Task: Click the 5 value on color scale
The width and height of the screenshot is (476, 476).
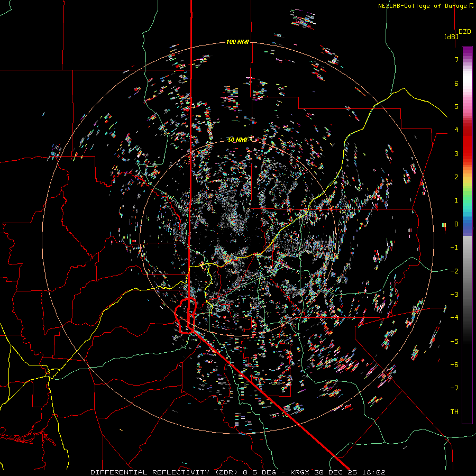Action: (x=456, y=106)
